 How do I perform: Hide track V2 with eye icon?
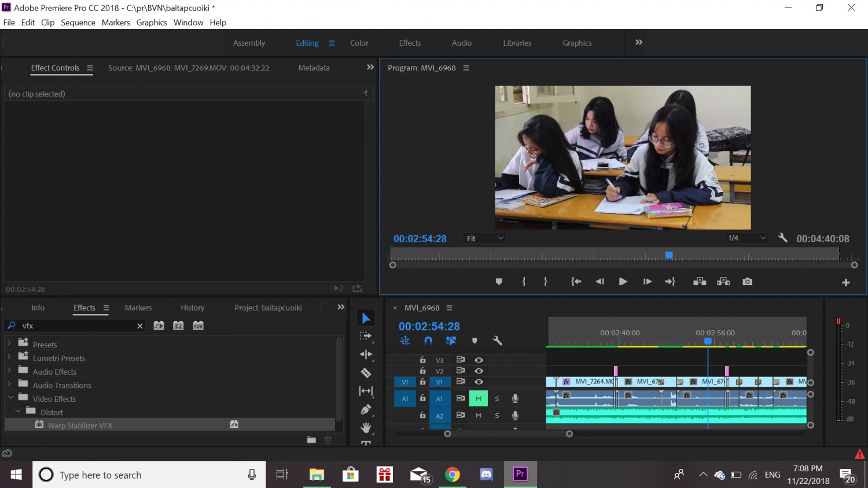click(479, 371)
